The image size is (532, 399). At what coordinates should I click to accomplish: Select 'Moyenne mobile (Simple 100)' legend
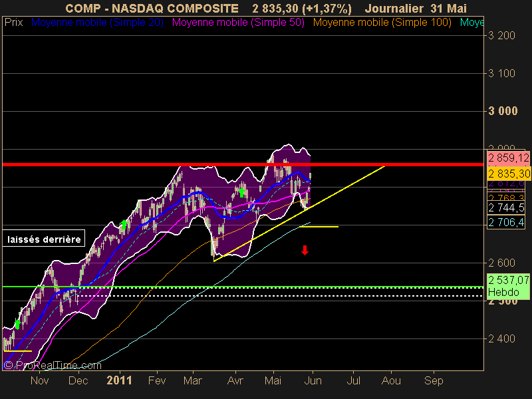382,23
